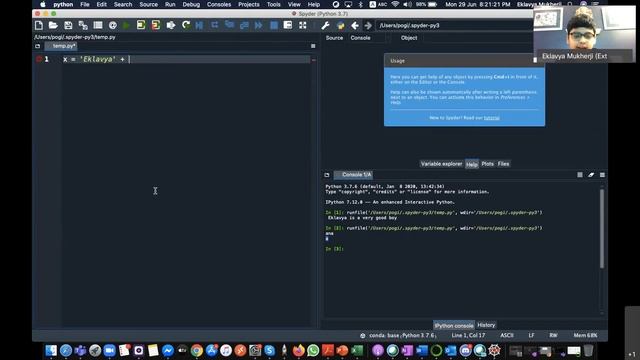
Task: Open Finder from the dock
Action: point(51,350)
